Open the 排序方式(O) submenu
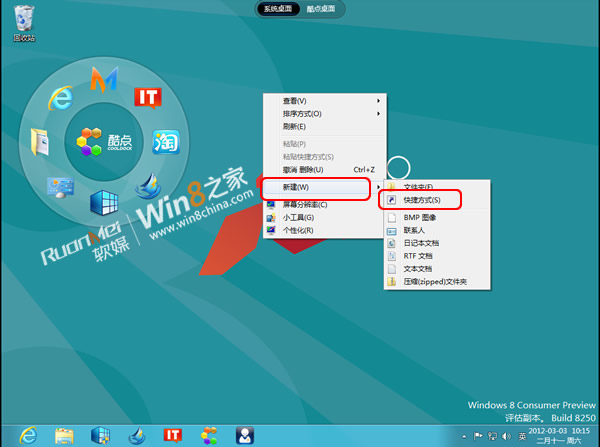The image size is (600, 447). pos(324,114)
